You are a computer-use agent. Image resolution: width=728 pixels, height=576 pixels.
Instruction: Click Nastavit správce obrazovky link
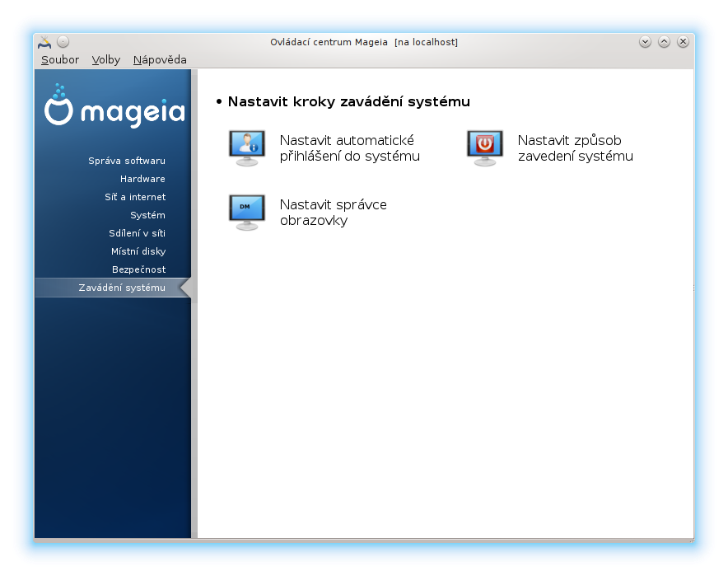[x=334, y=213]
